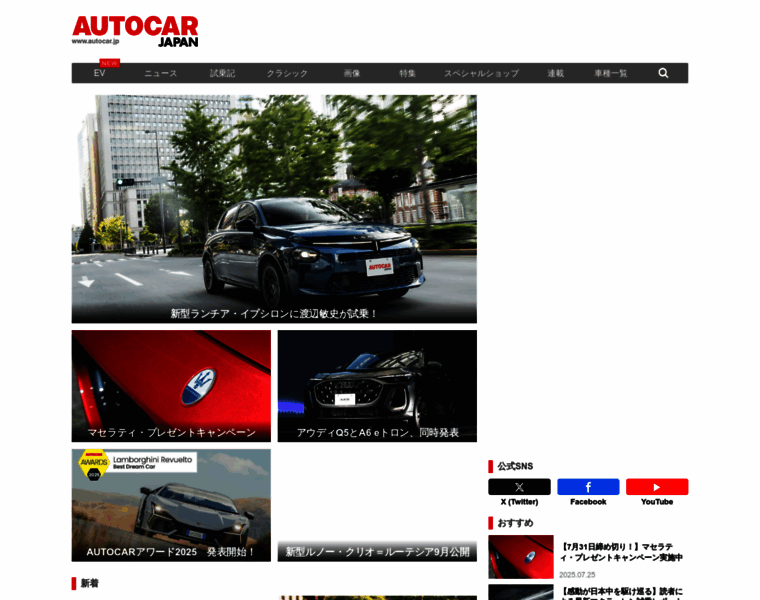This screenshot has height=600, width=760.
Task: Click the 新着 section heading
Action: pyautogui.click(x=89, y=583)
